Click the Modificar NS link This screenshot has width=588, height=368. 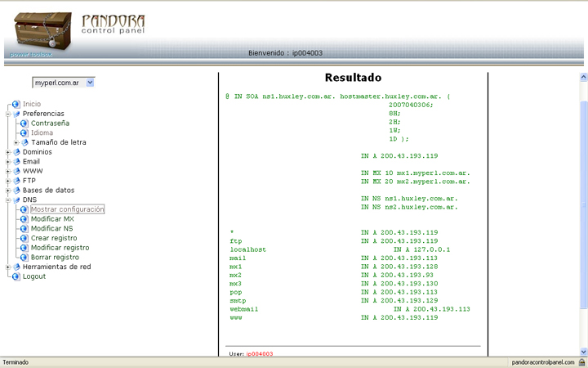(x=52, y=229)
